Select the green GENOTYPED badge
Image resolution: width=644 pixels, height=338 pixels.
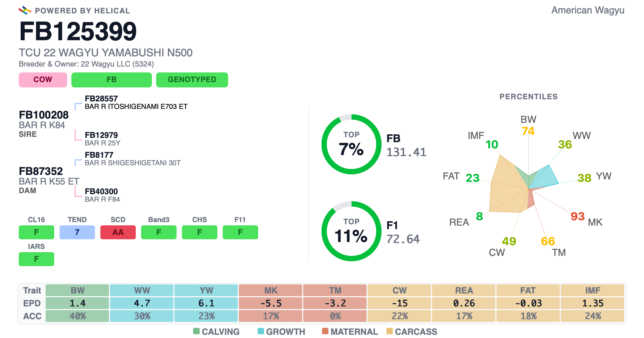192,80
